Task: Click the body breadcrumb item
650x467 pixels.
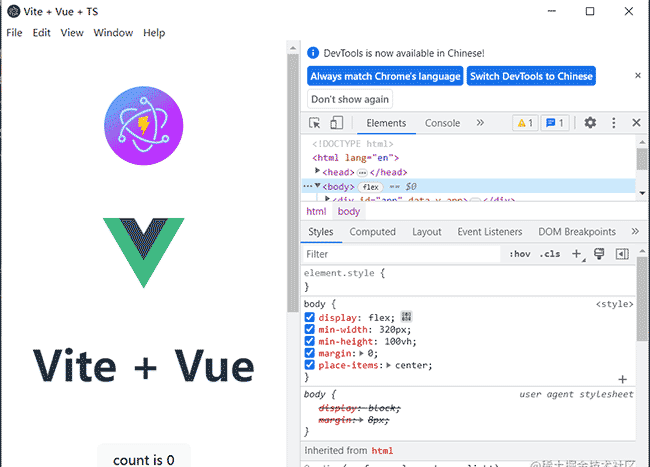Action: coord(349,211)
